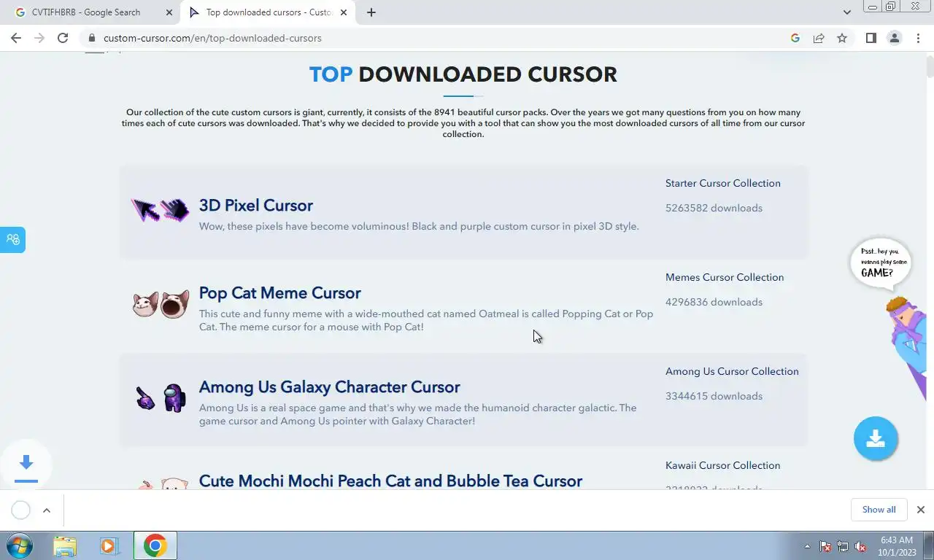Click the loading download item in shelf

click(21, 510)
